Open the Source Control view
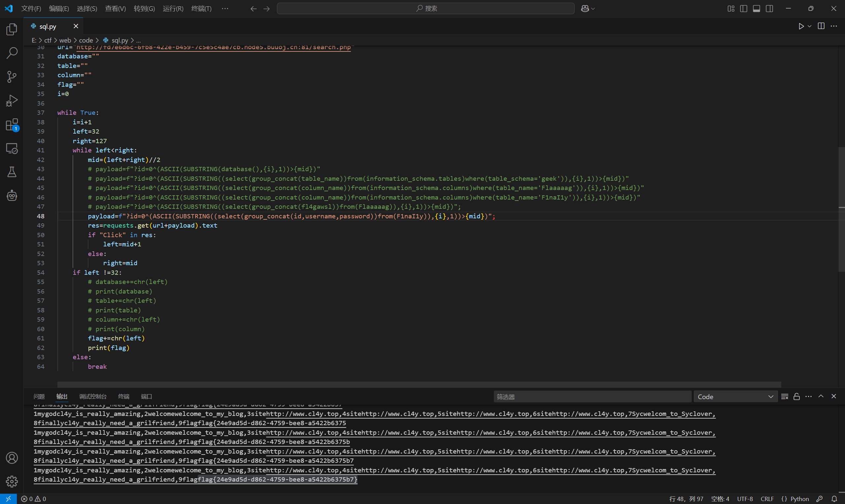This screenshot has height=504, width=845. click(12, 77)
